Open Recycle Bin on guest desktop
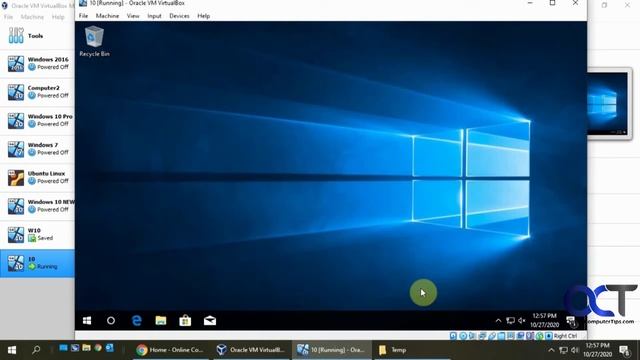 click(94, 41)
